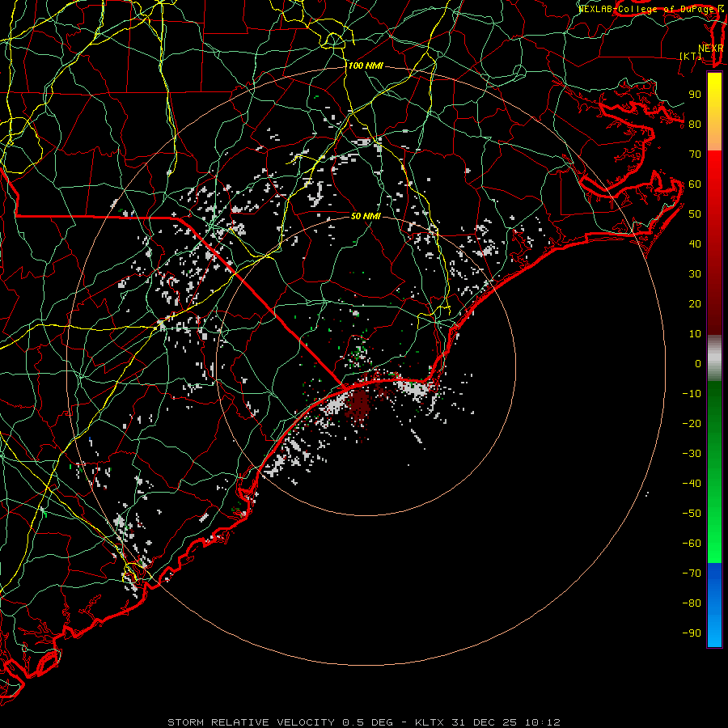Viewport: 728px width, 728px height.
Task: Click the -20 value on the scale
Action: [x=692, y=423]
